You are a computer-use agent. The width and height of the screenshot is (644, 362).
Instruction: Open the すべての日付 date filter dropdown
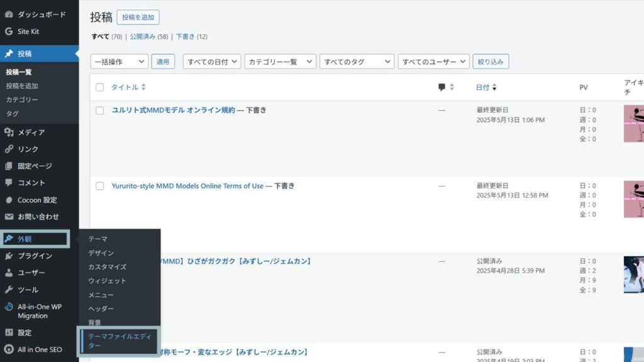pyautogui.click(x=211, y=62)
